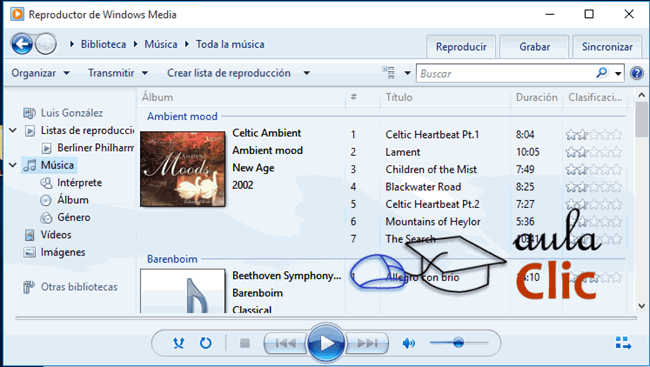Click the Imágenes library icon
The image size is (650, 367).
[29, 252]
